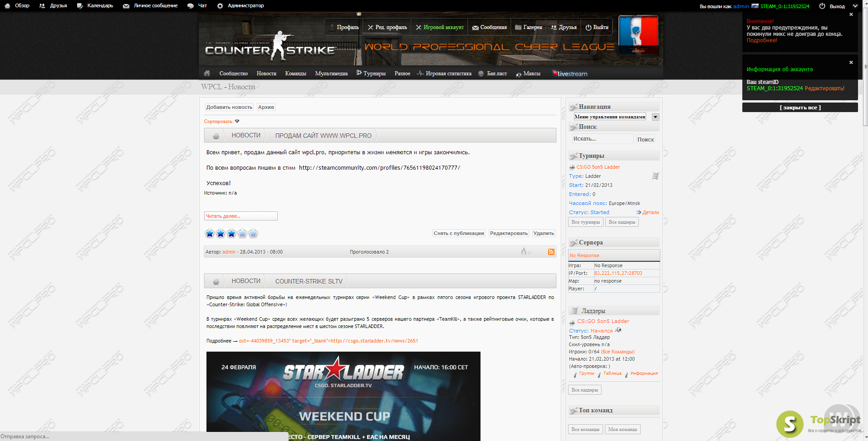
Task: Open Ред. профиль in the user toolbar
Action: [x=387, y=27]
